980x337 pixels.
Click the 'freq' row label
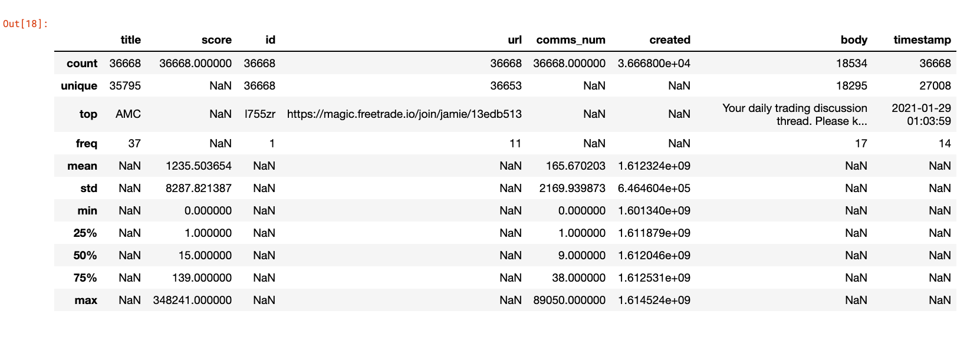(86, 144)
